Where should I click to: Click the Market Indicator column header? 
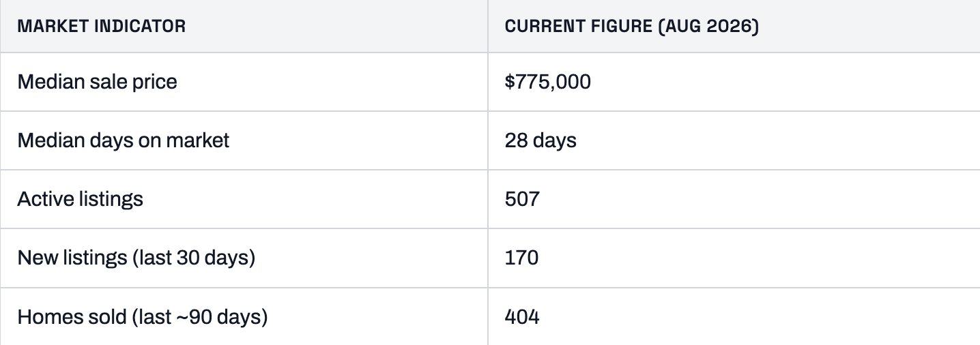(x=101, y=27)
